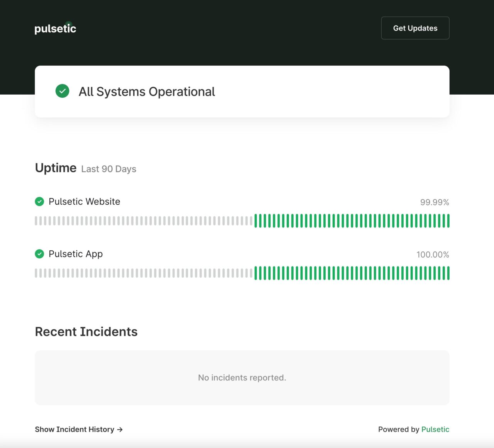Click the status icon next to Pulsetic Website
Viewport: 494px width, 448px height.
point(39,202)
